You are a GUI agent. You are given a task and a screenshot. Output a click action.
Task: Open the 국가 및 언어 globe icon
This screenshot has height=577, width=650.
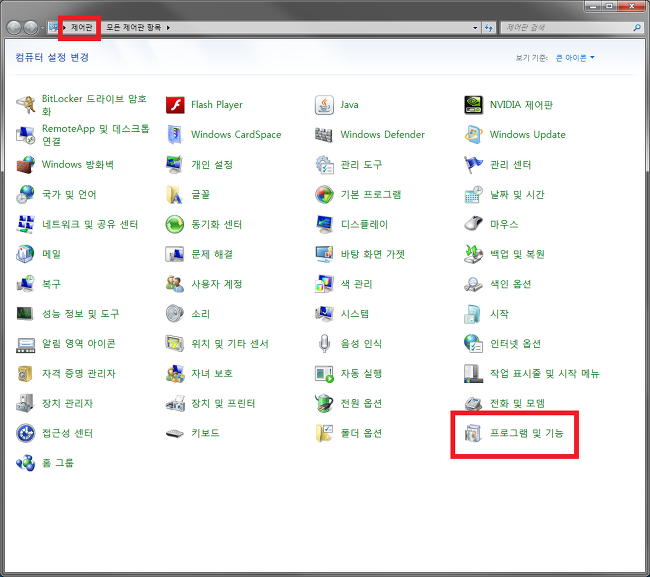(x=26, y=194)
